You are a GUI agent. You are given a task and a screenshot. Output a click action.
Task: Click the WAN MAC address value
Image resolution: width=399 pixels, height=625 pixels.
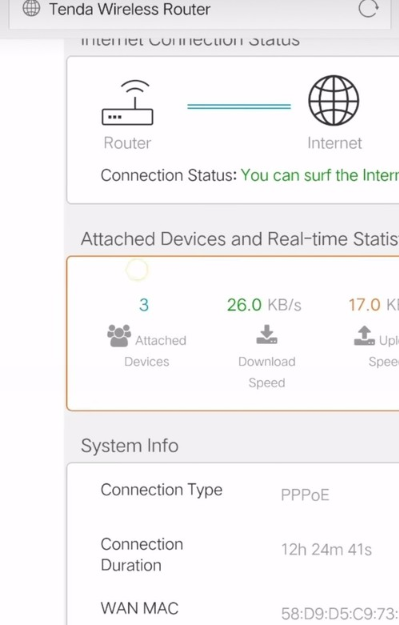click(340, 614)
